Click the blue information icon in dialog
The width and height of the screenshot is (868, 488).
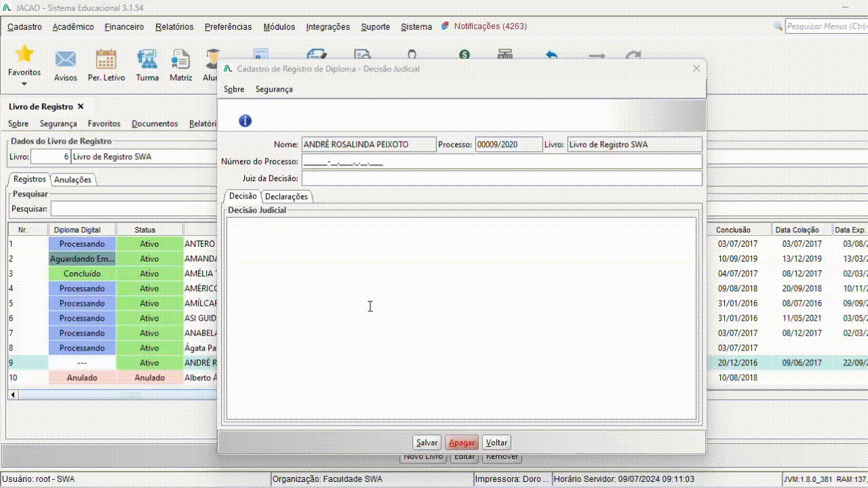pos(245,121)
